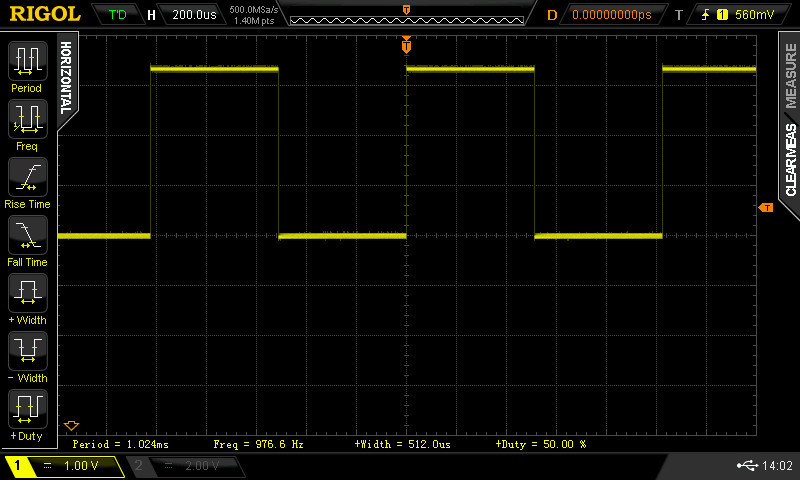800x480 pixels.
Task: Select the Fall Time measurement icon
Action: click(27, 235)
